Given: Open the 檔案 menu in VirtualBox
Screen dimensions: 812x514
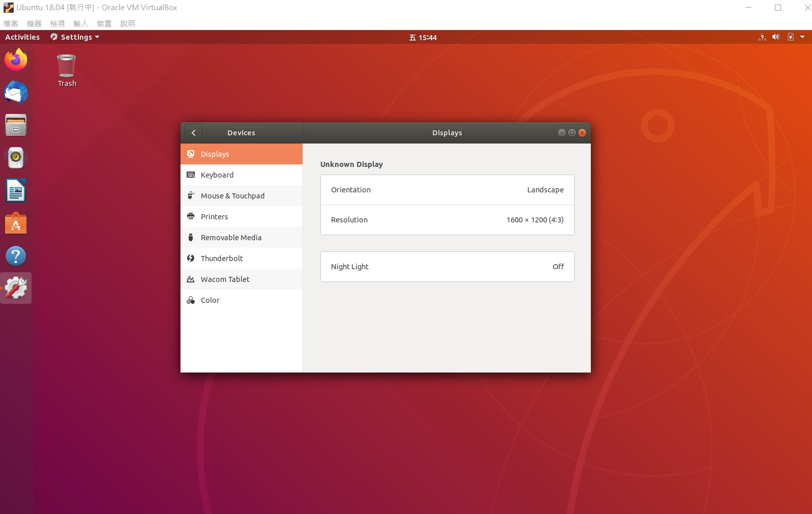Looking at the screenshot, I should [x=11, y=23].
